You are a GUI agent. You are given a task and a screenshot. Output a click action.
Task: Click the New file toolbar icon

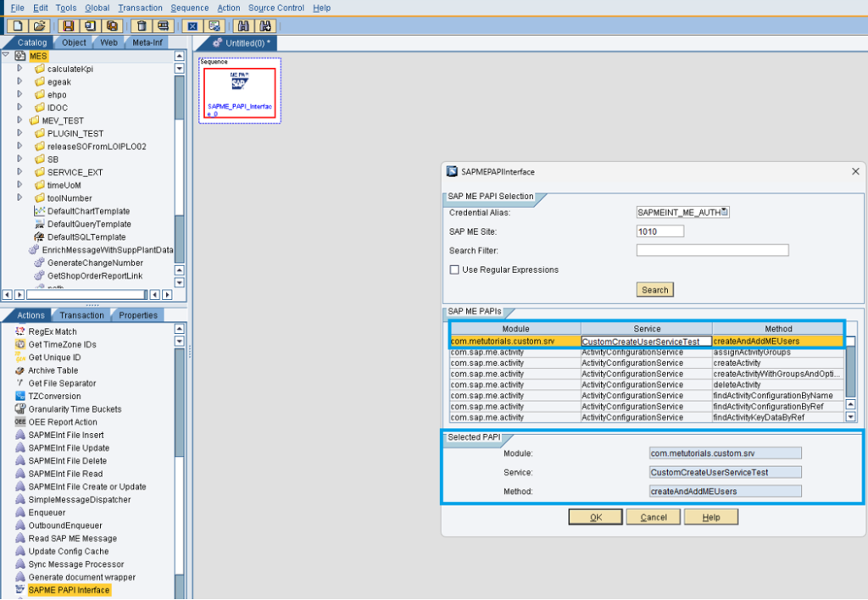click(15, 26)
